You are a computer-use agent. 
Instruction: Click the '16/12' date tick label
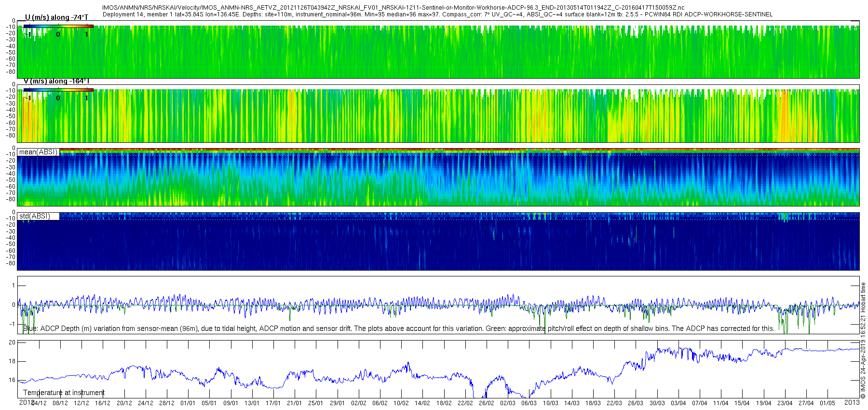[x=102, y=403]
